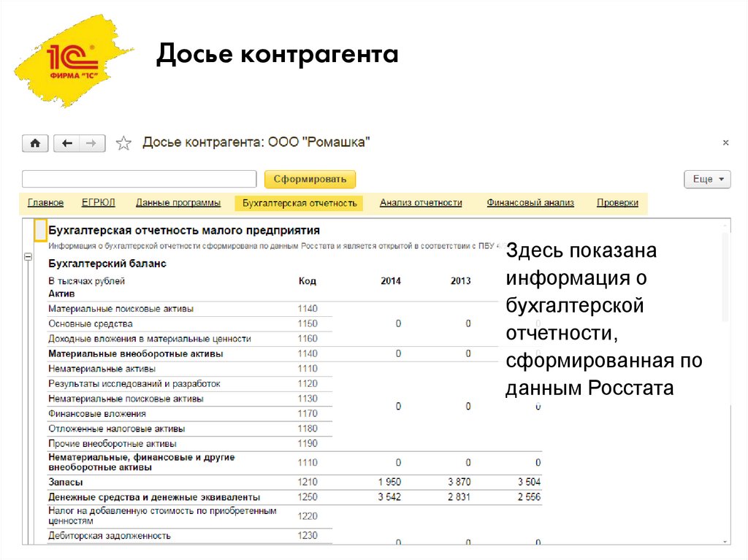Open the ЕГРЮЛ tab
This screenshot has width=748, height=560.
click(x=99, y=203)
